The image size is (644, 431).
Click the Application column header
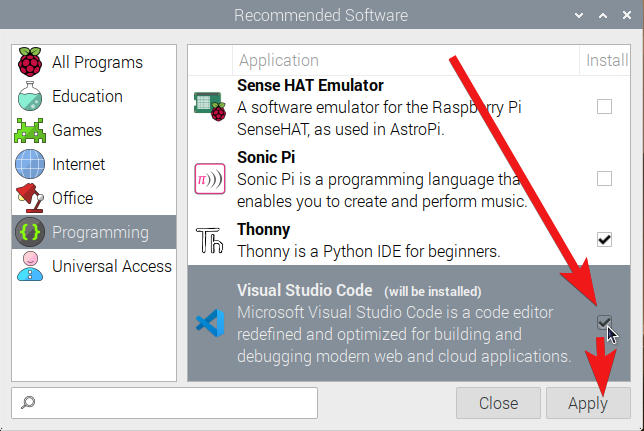406,60
